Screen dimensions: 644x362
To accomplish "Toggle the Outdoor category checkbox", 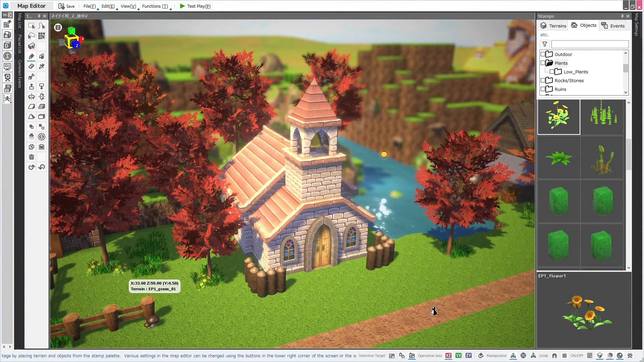I will 544,54.
